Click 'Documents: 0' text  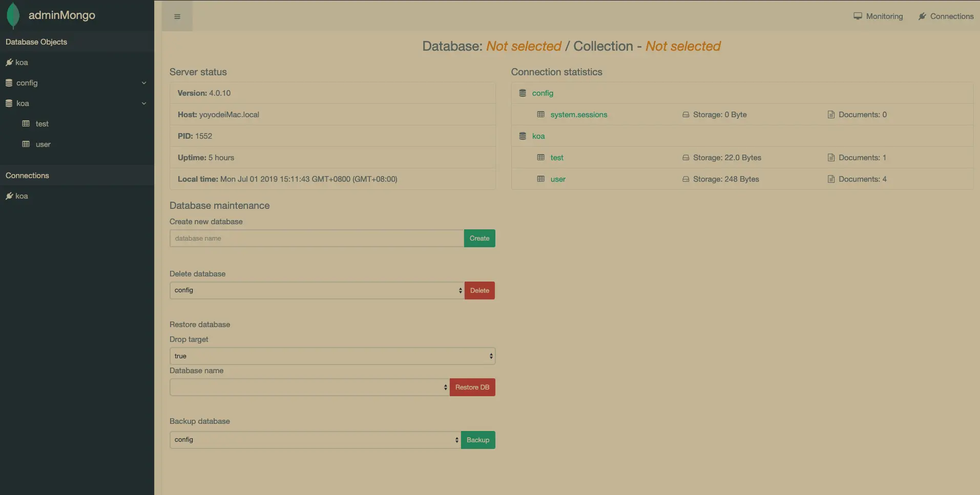click(x=863, y=115)
